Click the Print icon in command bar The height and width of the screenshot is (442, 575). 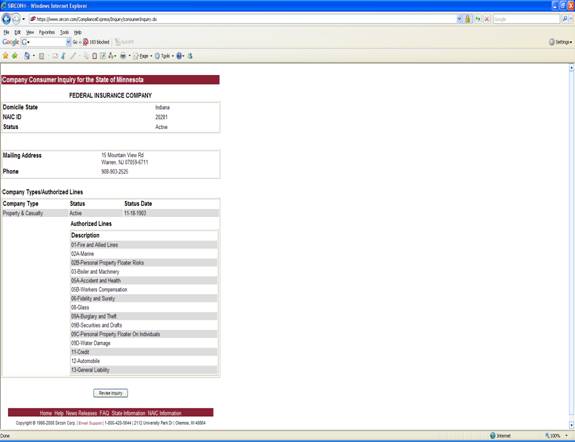pos(123,56)
